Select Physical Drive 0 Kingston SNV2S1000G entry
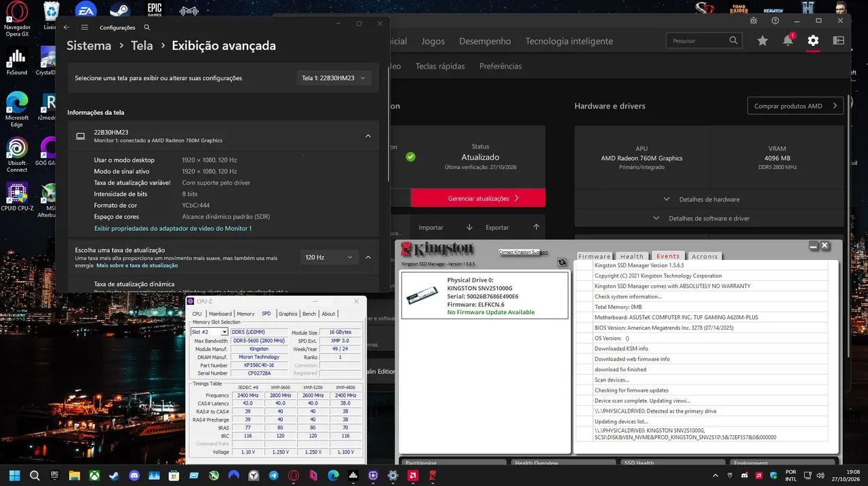 pos(485,295)
